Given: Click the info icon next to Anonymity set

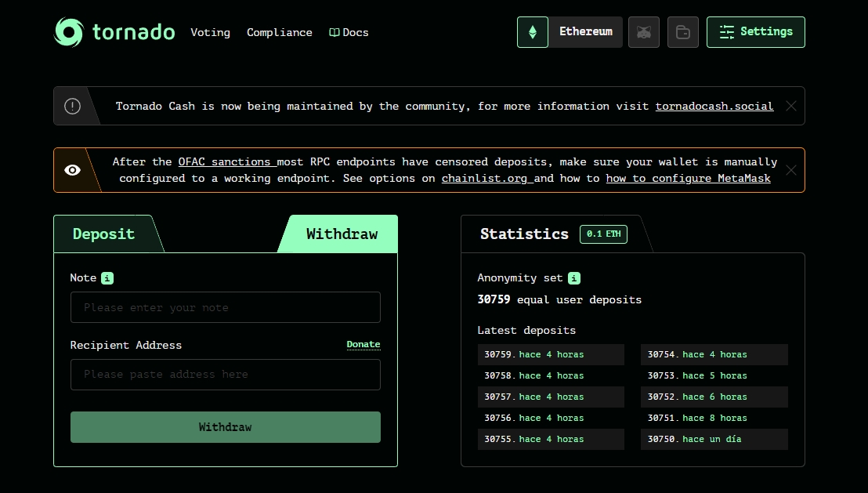Looking at the screenshot, I should click(x=573, y=278).
